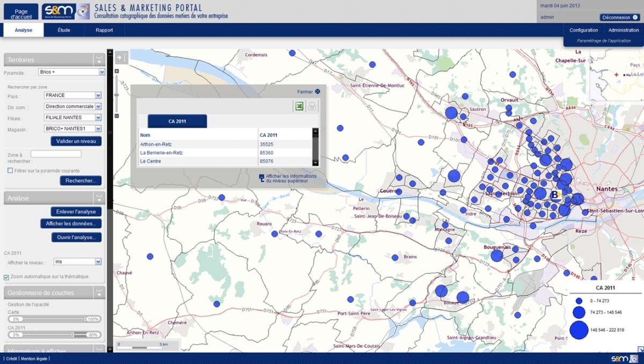644x364 pixels.
Task: Click the printer icon in the data popup
Action: point(312,106)
